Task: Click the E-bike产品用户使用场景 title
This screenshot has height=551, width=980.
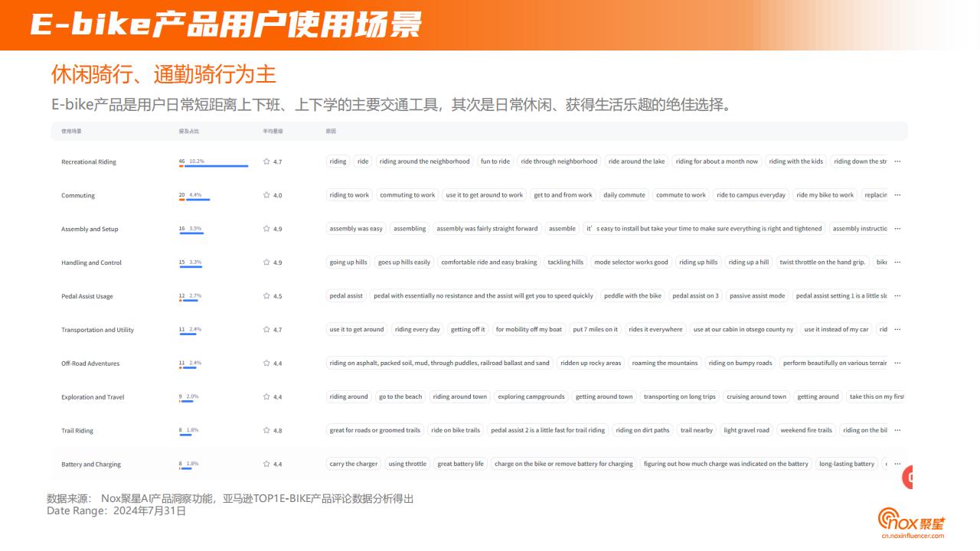Action: [x=226, y=25]
